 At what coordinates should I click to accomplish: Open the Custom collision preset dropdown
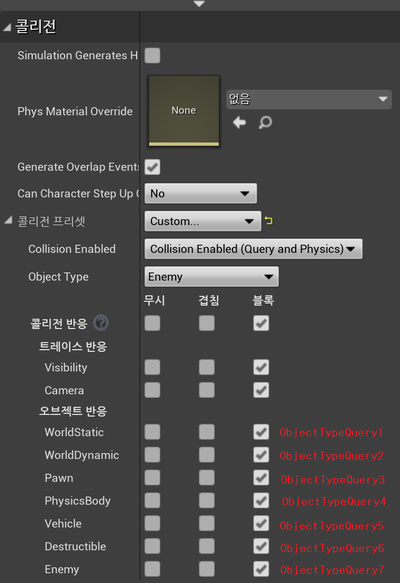tap(203, 221)
